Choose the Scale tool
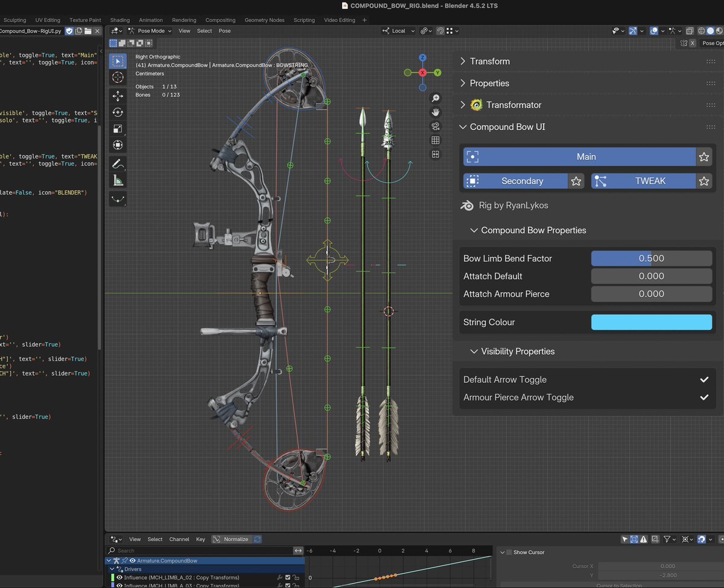Viewport: 724px width, 588px height. (x=118, y=128)
